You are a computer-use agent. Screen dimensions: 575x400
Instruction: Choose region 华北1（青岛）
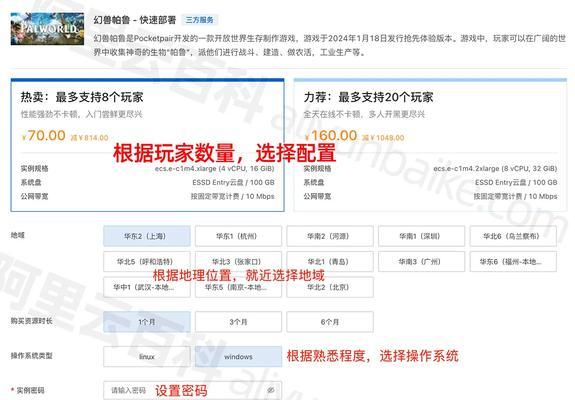[330, 261]
